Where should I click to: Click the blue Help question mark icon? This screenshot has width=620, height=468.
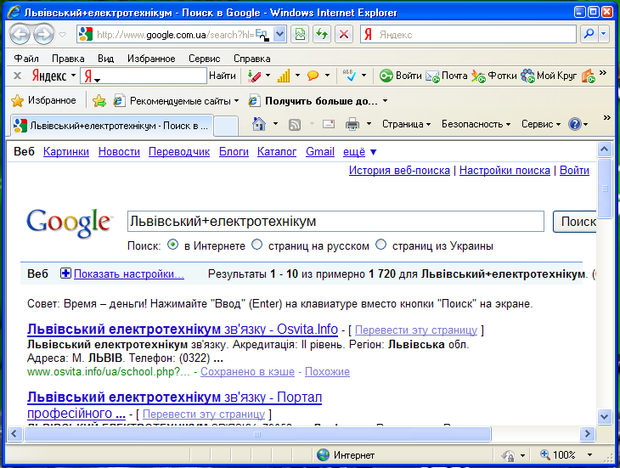click(x=575, y=124)
